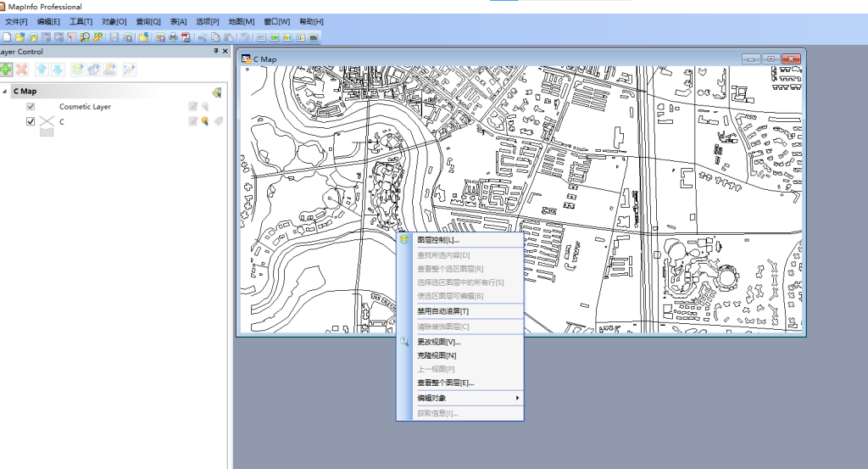Click the Print icon in the main toolbar
Viewport: 868px width, 469px height.
[173, 37]
